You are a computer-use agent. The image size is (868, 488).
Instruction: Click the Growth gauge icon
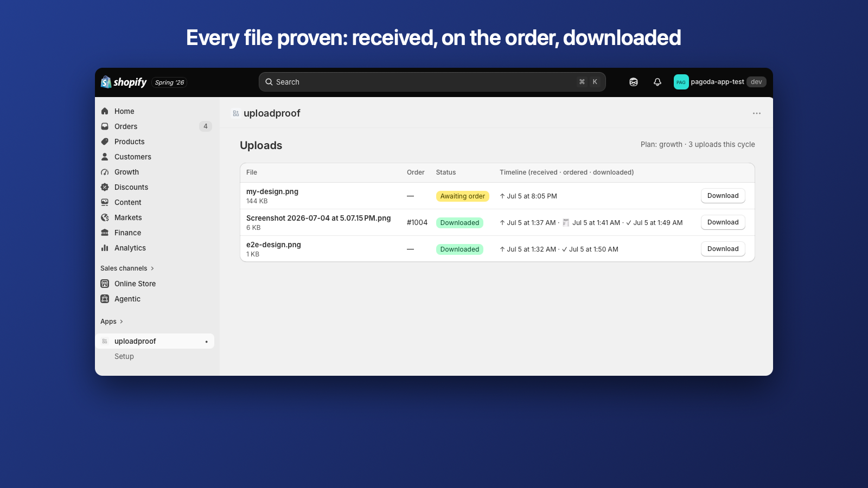(x=105, y=172)
